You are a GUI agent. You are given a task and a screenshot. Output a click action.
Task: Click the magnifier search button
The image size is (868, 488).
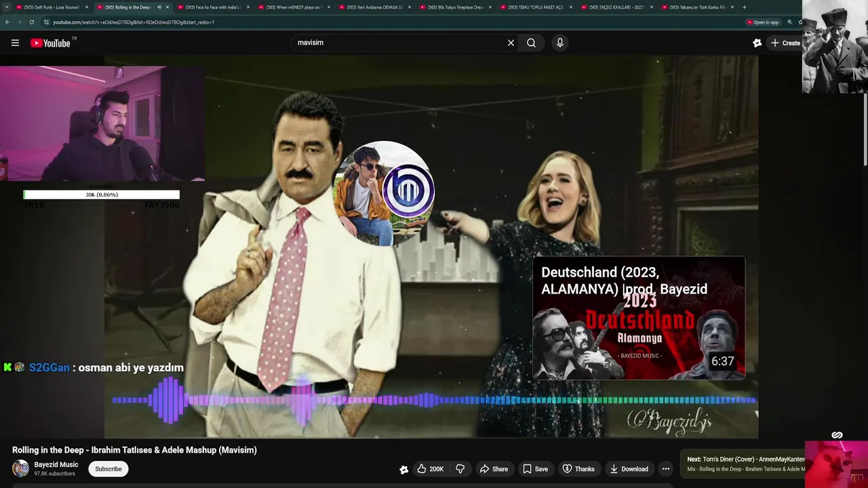pos(531,43)
